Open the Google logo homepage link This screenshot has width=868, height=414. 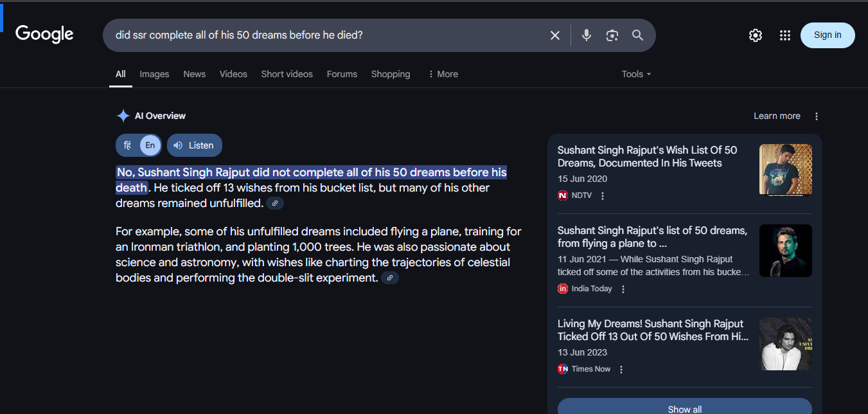[x=44, y=34]
